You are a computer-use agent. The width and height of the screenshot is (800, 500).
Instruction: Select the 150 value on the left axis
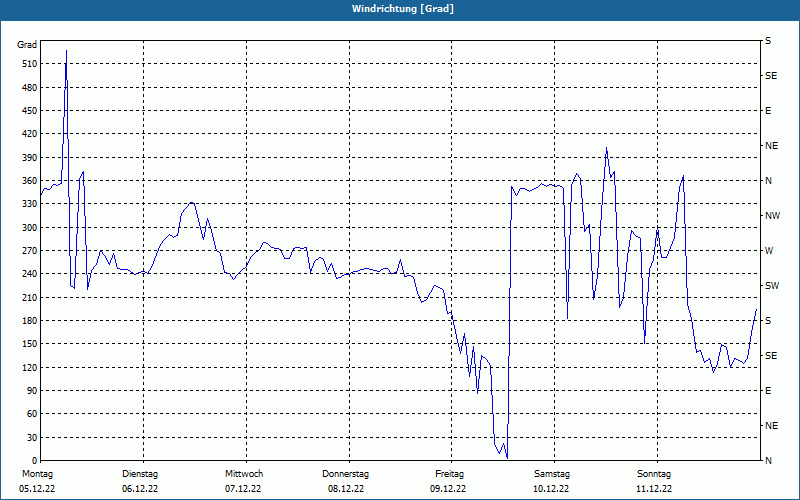point(30,344)
